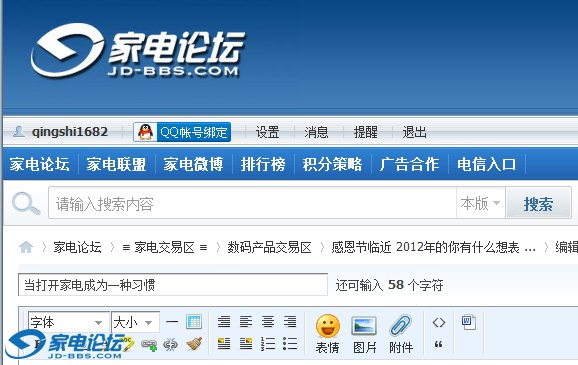The height and width of the screenshot is (365, 578).
Task: Open 排行榜 nav menu item
Action: 263,164
